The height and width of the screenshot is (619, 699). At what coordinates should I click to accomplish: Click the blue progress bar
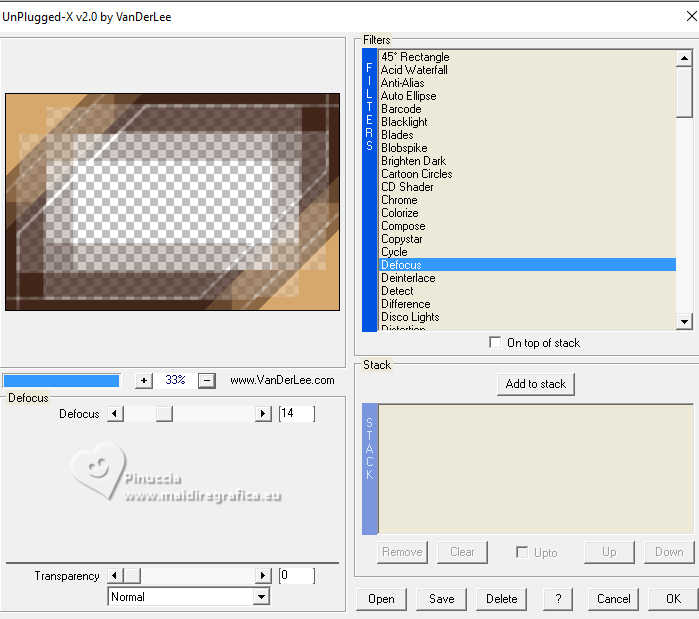coord(61,381)
